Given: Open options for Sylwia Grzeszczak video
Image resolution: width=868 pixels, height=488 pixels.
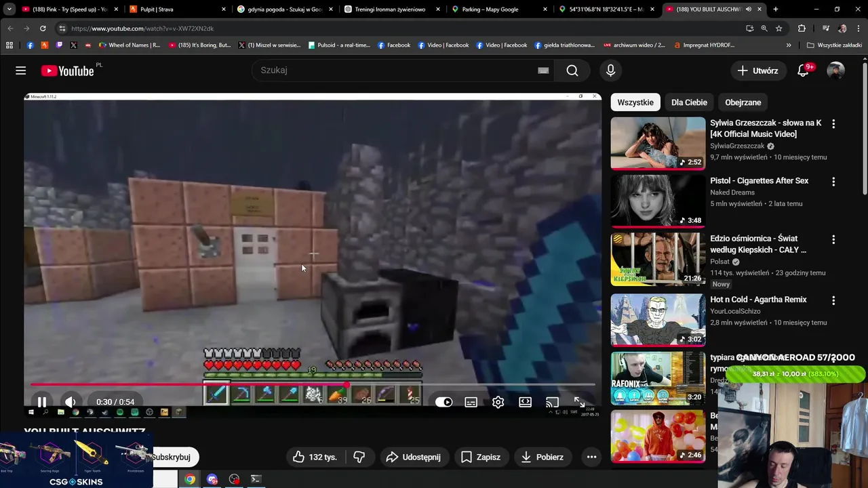Looking at the screenshot, I should point(833,124).
